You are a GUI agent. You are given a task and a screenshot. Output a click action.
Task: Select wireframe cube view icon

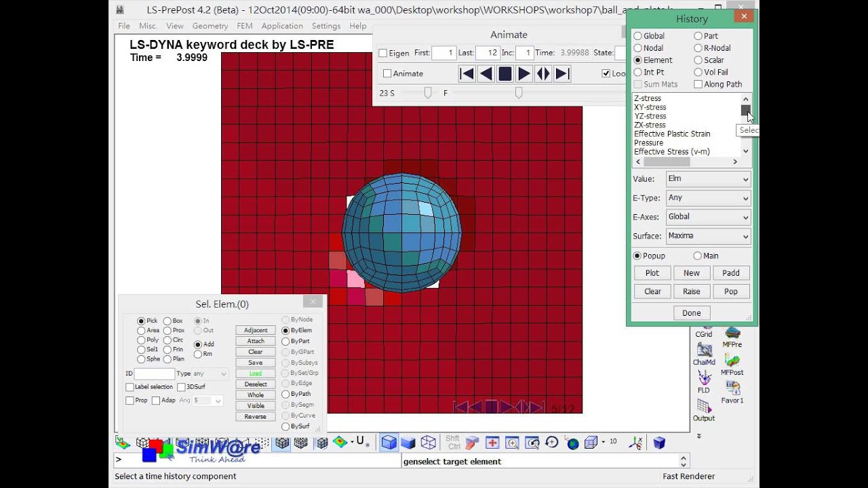429,443
